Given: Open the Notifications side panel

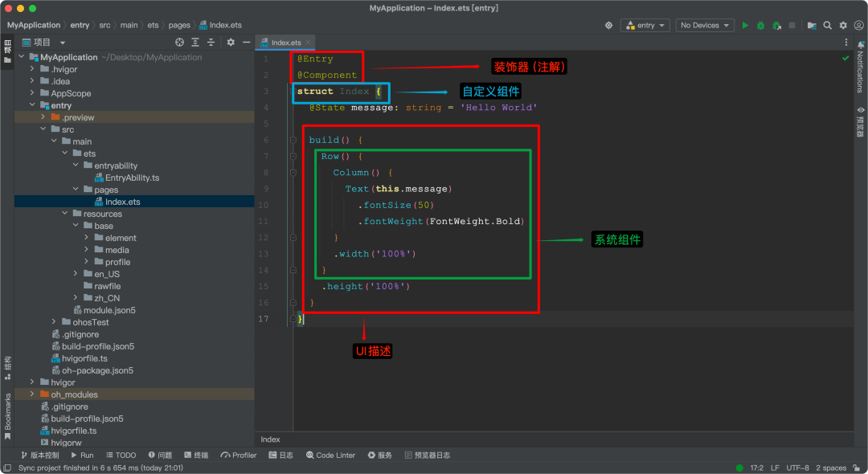Looking at the screenshot, I should [x=860, y=67].
